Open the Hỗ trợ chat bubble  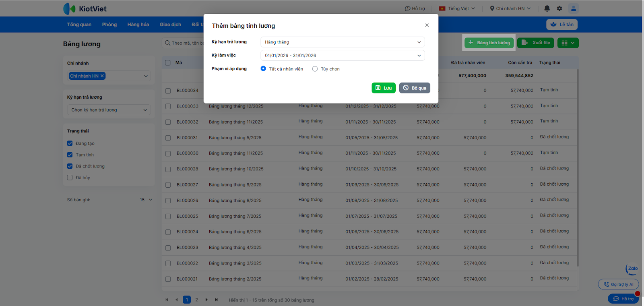(623, 299)
